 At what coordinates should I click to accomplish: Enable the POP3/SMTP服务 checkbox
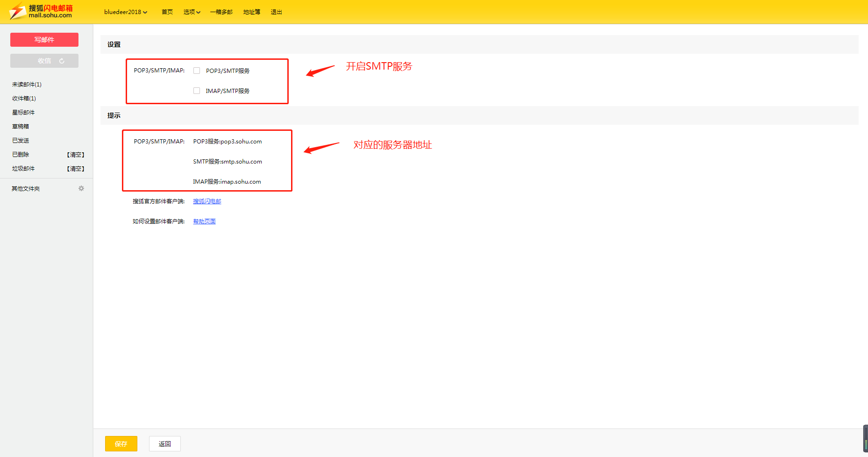click(197, 71)
